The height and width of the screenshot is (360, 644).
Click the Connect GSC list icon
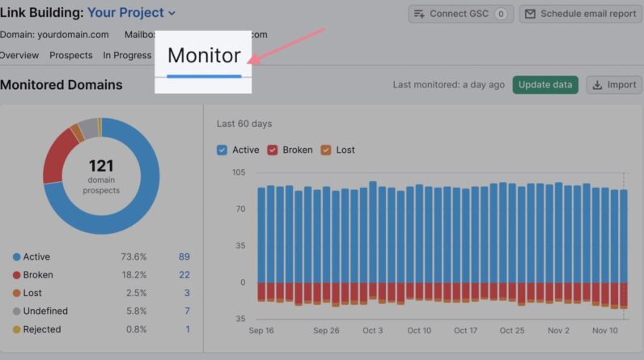(419, 14)
